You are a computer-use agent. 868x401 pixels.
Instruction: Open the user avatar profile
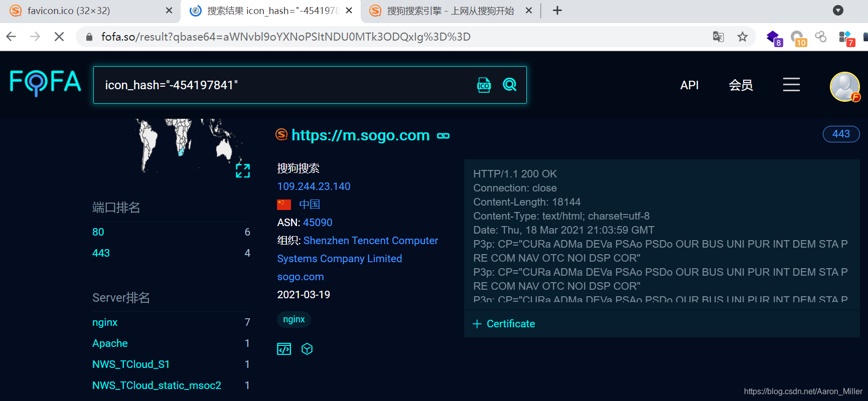(x=845, y=87)
